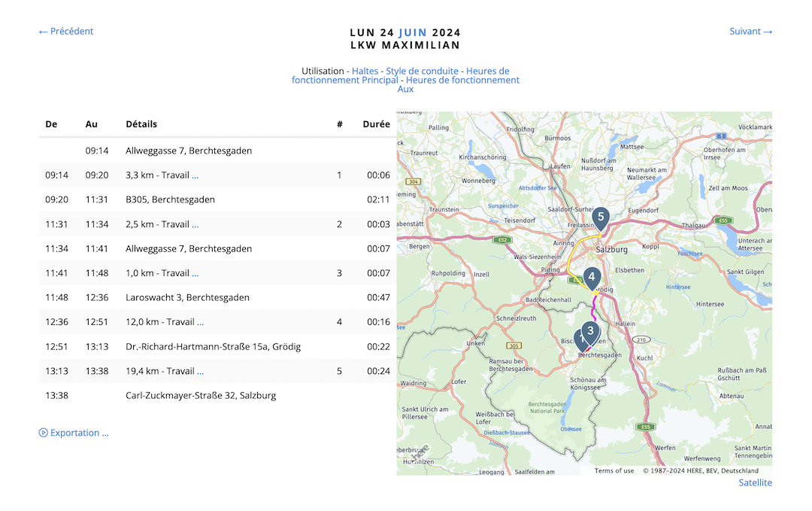The width and height of the screenshot is (812, 511).
Task: Click map marker 3 near Berchtesgaden
Action: 590,332
